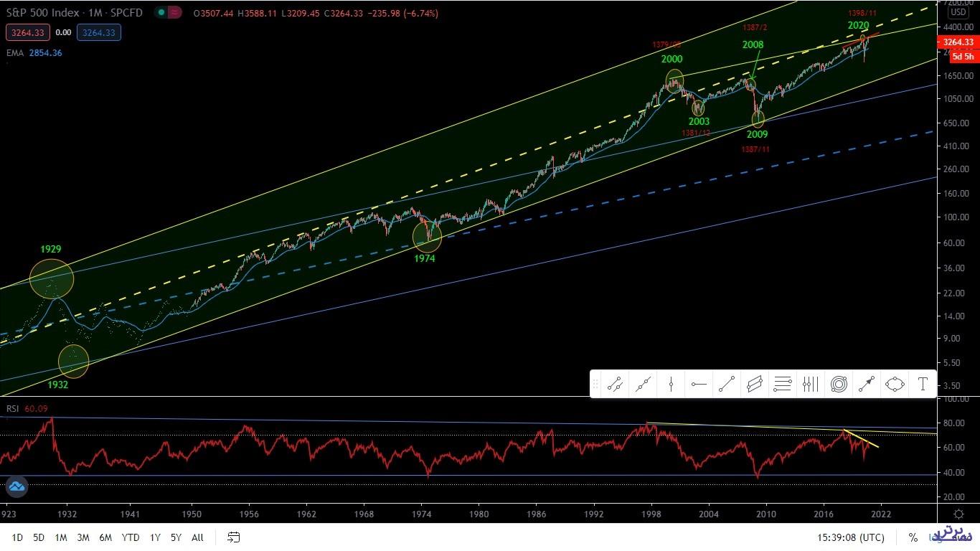Choose the arrow line drawing tool
This screenshot has height=551, width=980.
tap(867, 385)
